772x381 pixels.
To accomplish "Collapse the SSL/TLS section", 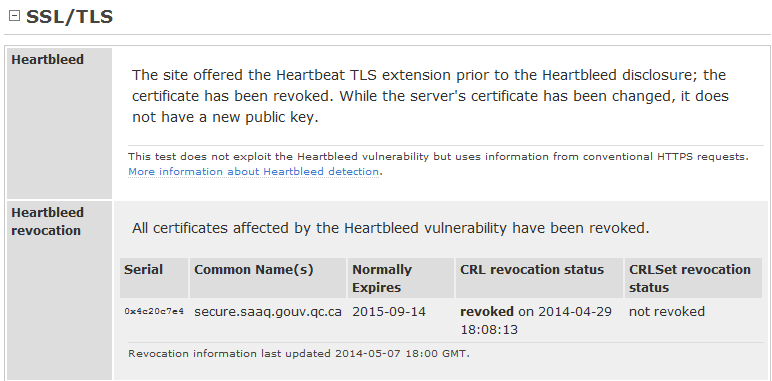I will [15, 16].
